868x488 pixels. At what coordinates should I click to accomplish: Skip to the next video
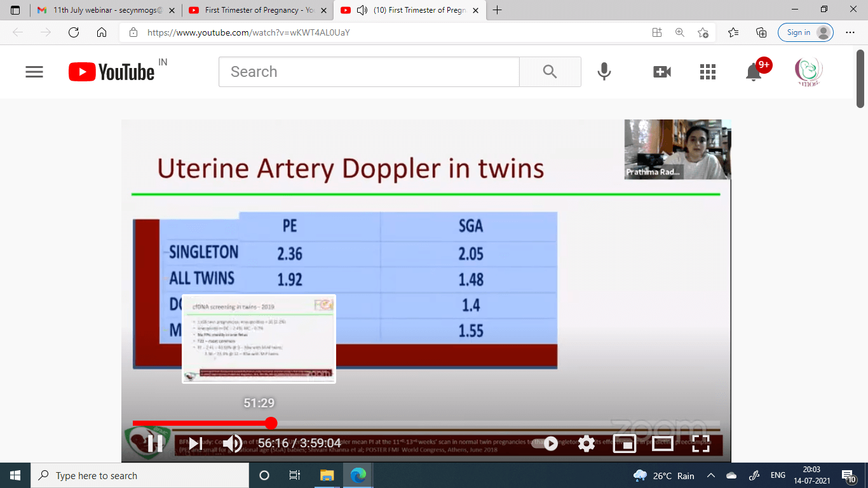195,443
